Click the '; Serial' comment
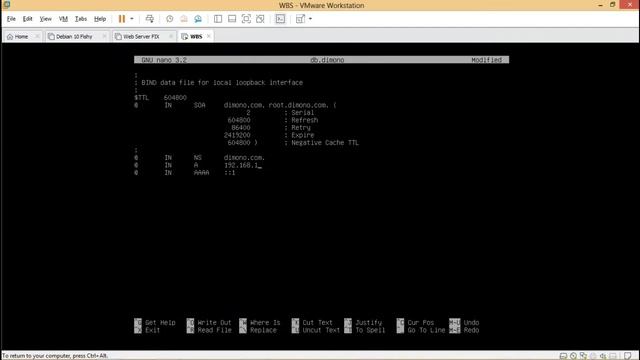 click(x=299, y=113)
